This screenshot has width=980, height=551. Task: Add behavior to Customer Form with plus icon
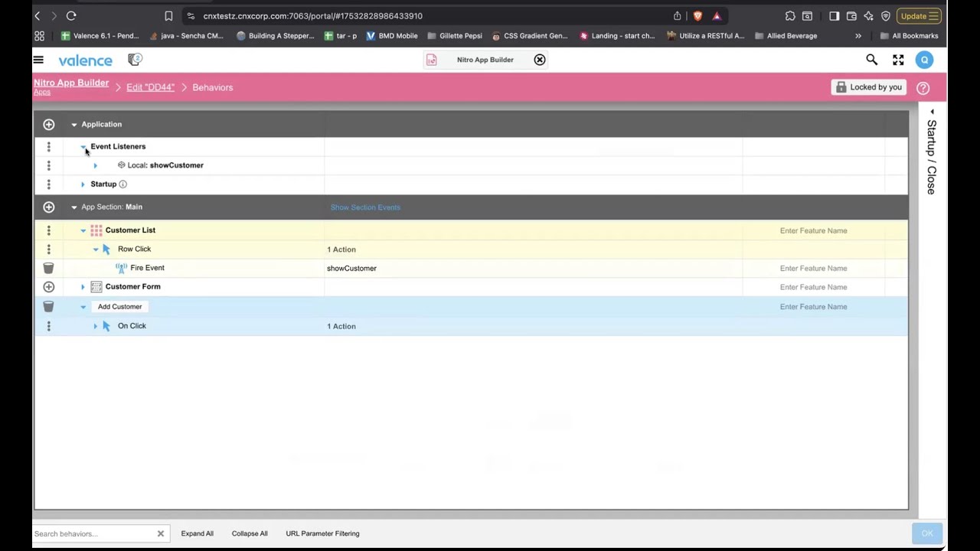[49, 287]
